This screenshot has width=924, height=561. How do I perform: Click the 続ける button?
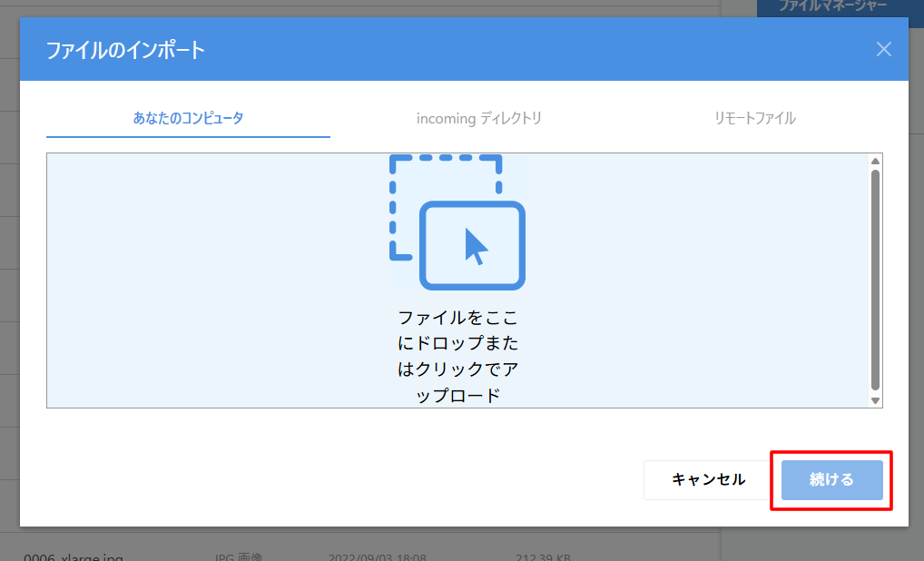click(831, 479)
